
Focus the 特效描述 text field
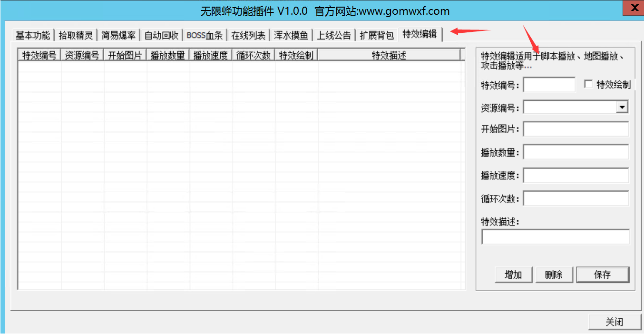click(x=555, y=237)
